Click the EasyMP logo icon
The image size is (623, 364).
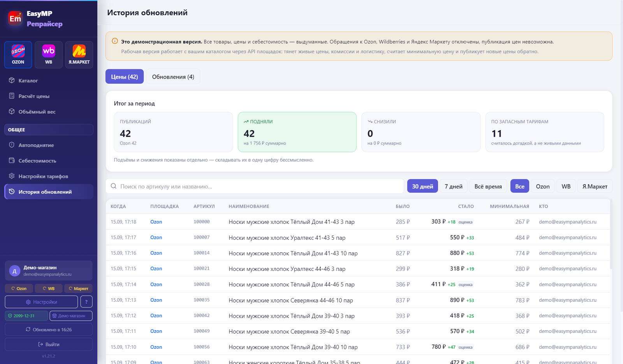(x=15, y=18)
